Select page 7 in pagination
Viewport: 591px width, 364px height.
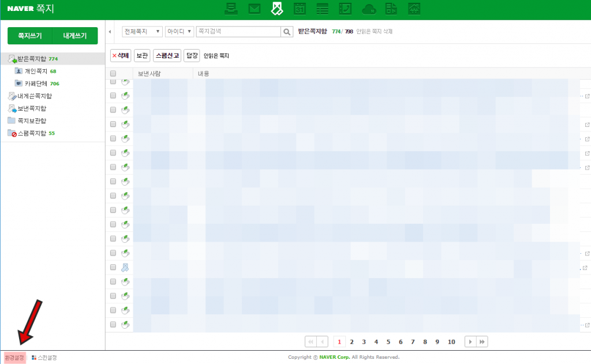(x=413, y=342)
